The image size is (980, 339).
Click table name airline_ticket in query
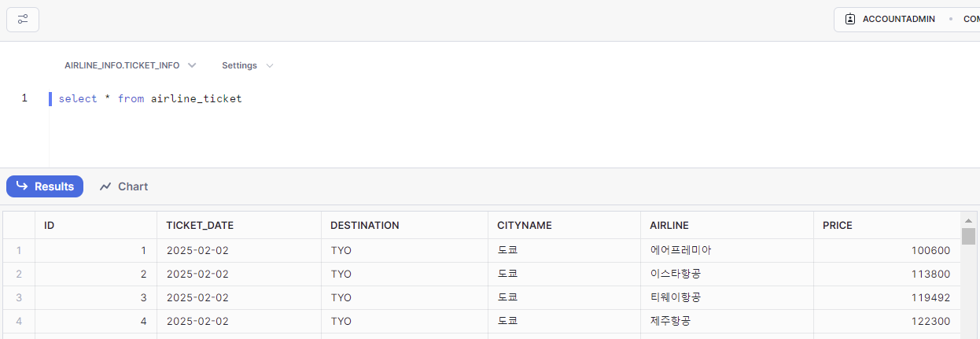point(197,99)
